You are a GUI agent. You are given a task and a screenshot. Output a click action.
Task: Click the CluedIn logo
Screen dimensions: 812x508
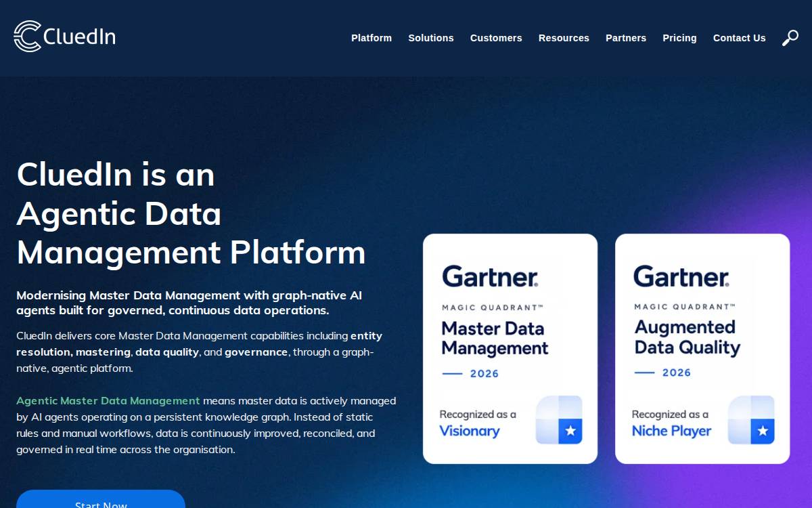tap(64, 36)
